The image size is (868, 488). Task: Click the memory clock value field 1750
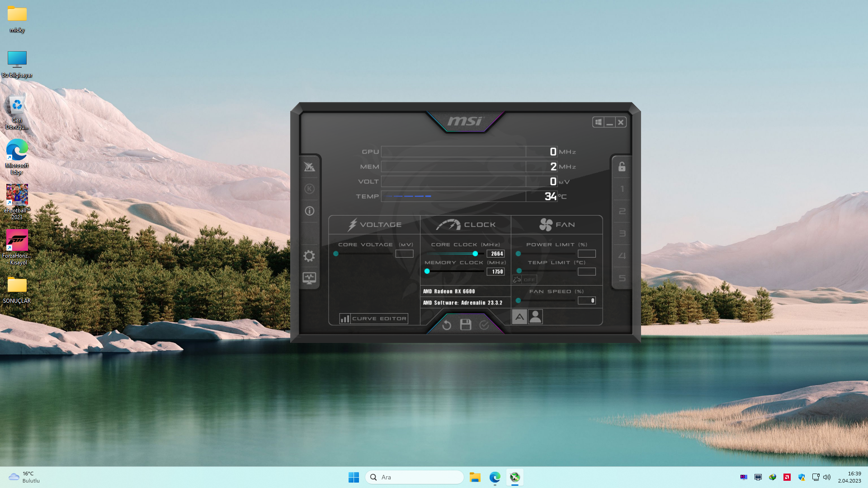pyautogui.click(x=496, y=272)
